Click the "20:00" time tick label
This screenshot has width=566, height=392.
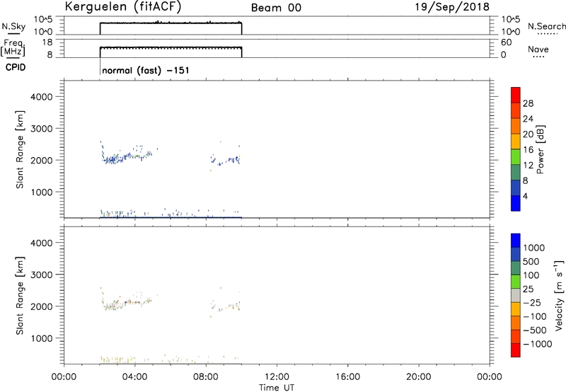click(x=419, y=377)
